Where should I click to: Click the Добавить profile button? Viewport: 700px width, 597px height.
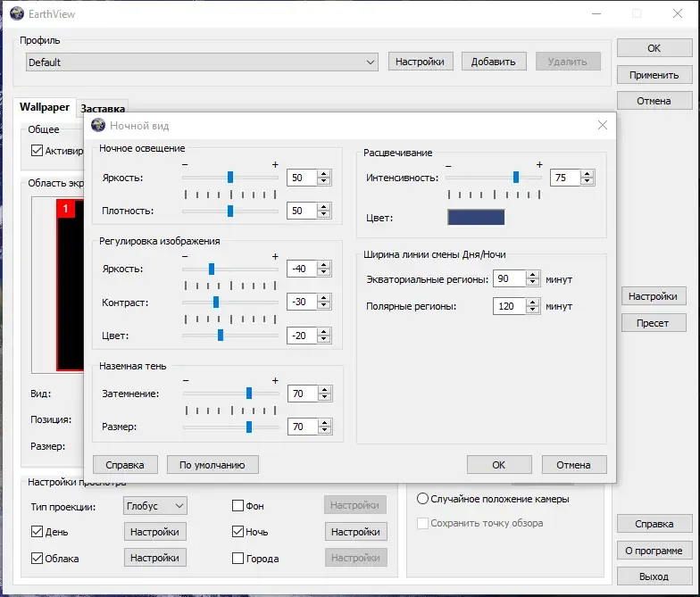[493, 62]
